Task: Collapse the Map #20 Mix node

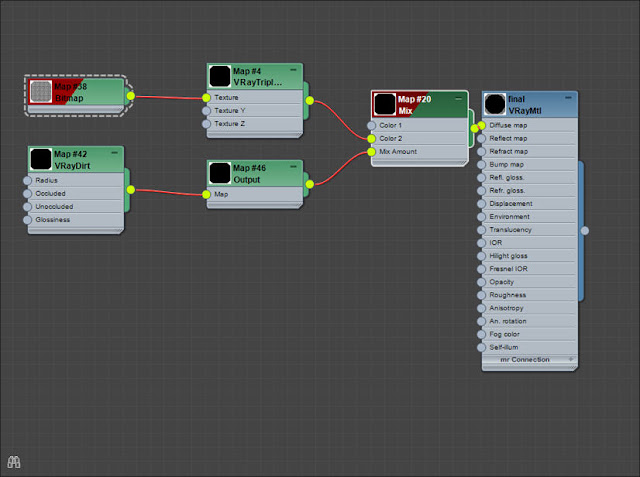Action: click(458, 98)
